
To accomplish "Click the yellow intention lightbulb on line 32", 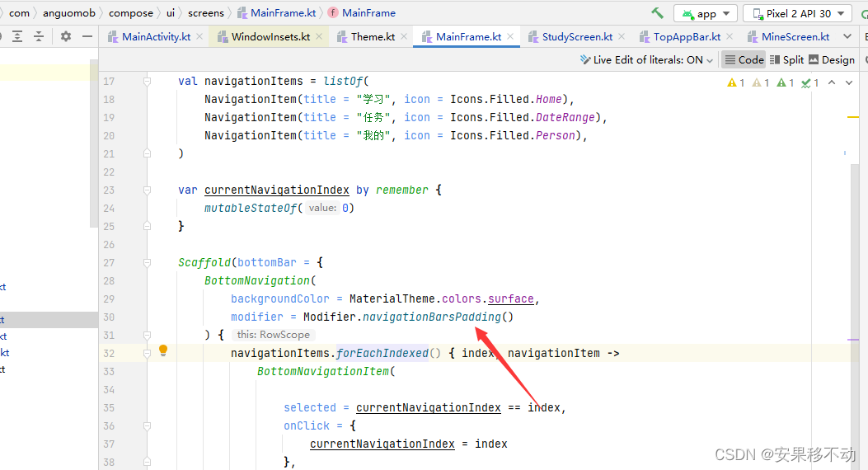I will (163, 350).
